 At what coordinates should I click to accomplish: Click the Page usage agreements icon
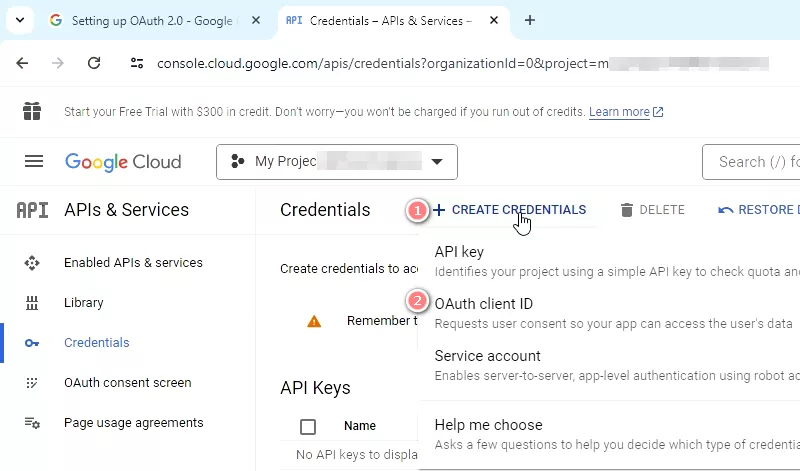pyautogui.click(x=32, y=423)
